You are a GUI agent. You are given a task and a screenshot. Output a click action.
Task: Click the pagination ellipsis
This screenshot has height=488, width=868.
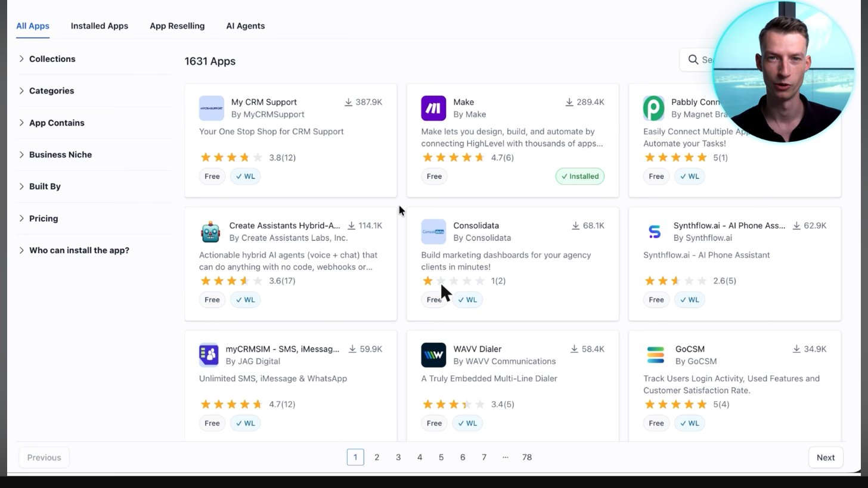tap(506, 458)
